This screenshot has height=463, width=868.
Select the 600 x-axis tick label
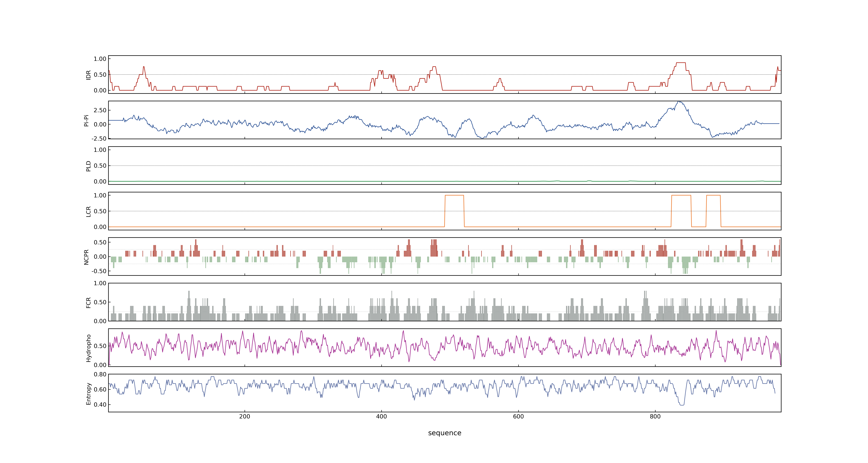coord(518,416)
